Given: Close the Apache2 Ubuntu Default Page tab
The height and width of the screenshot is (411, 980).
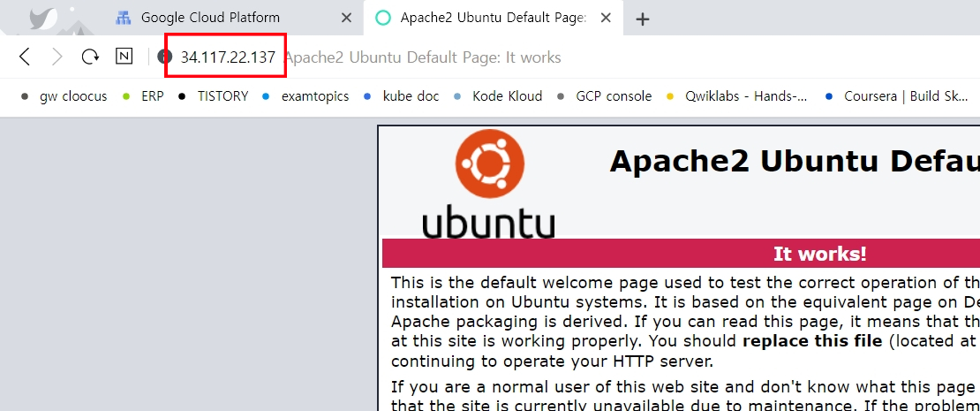Looking at the screenshot, I should 606,19.
